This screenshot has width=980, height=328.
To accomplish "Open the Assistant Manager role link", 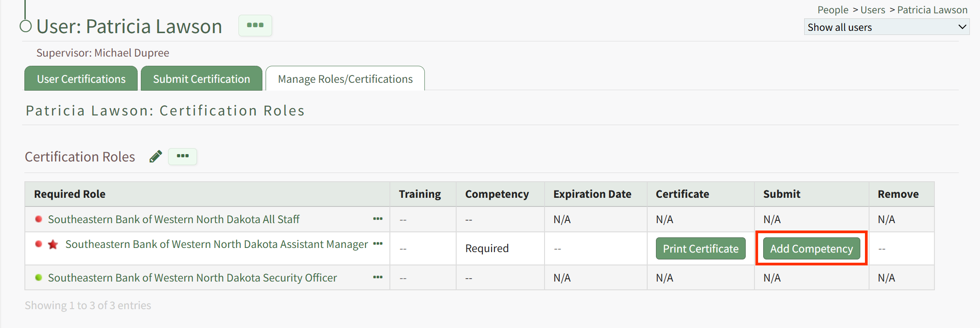I will tap(216, 244).
